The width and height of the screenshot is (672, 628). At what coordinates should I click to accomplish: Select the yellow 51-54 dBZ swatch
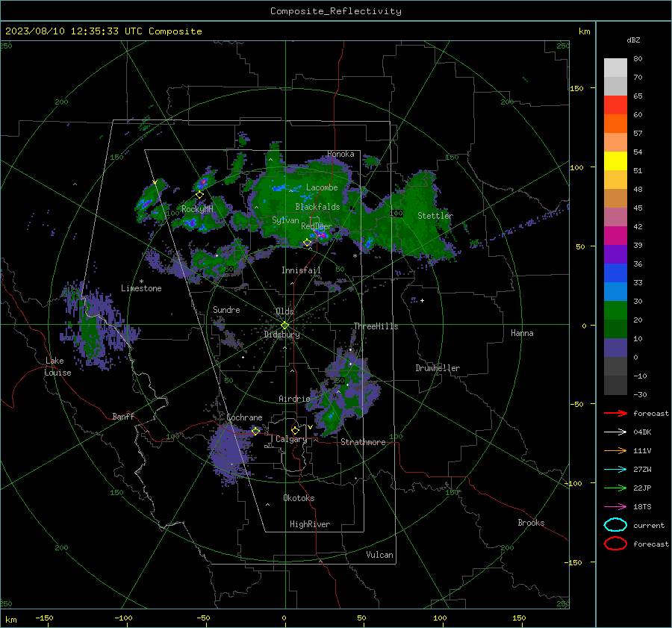615,161
